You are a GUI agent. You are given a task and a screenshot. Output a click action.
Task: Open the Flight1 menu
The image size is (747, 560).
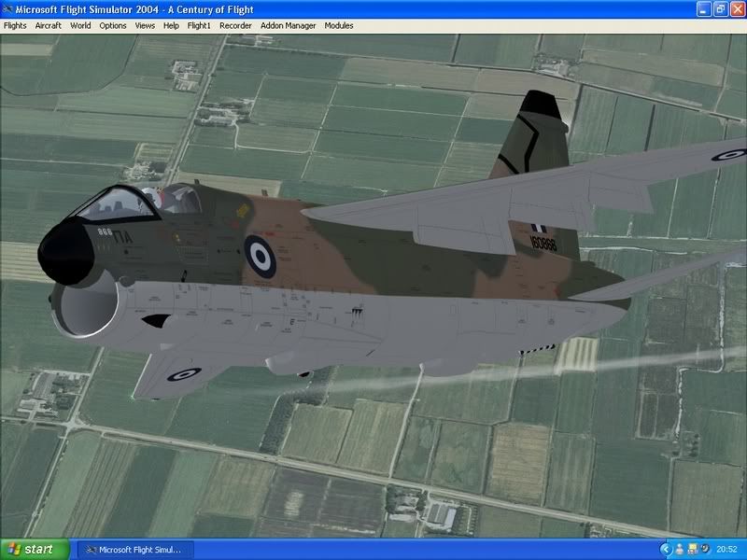[x=199, y=26]
